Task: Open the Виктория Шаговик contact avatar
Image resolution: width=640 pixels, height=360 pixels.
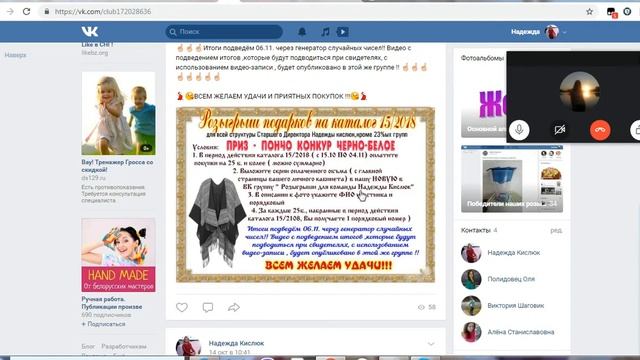Action: (x=471, y=306)
